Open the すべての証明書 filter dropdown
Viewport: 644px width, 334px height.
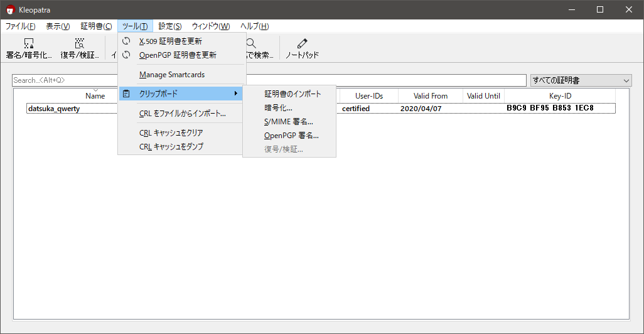coord(581,80)
